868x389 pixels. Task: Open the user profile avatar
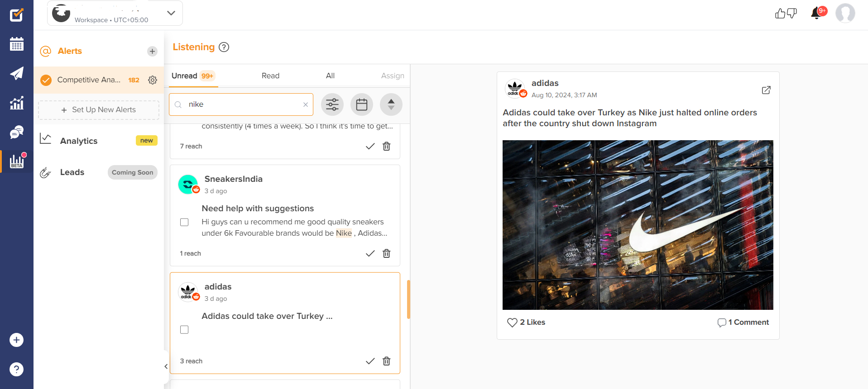845,13
